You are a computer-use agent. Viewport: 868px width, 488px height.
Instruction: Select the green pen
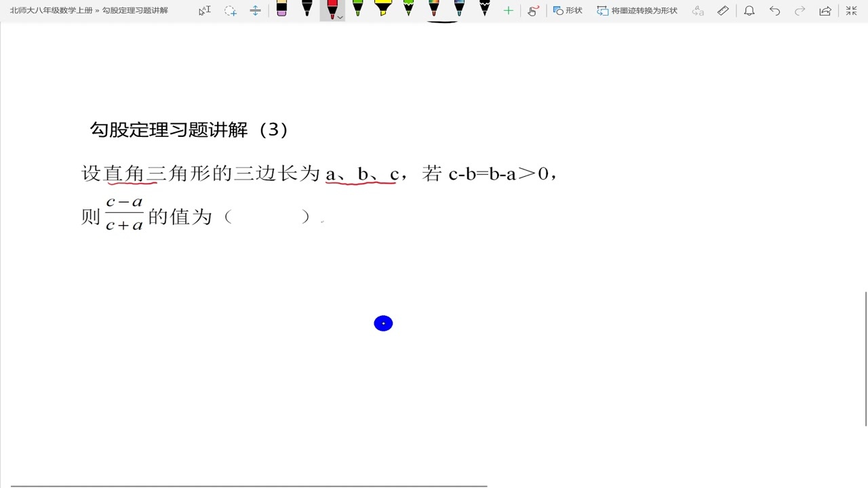click(357, 9)
